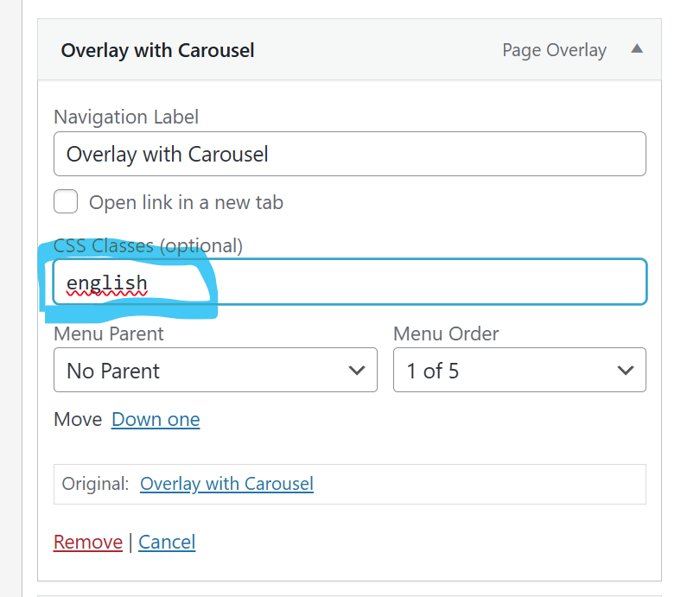The image size is (700, 597).
Task: Click the Menu Parent caption text
Action: coord(109,333)
